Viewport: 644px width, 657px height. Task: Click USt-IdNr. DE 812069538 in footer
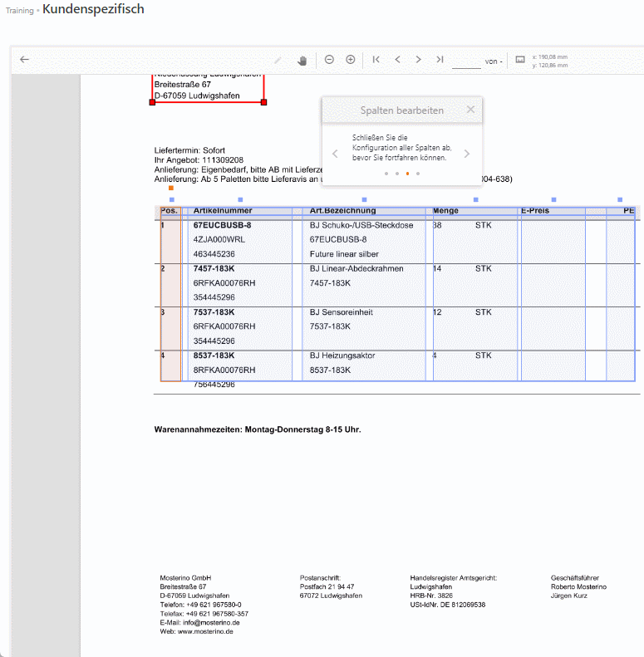tap(447, 605)
